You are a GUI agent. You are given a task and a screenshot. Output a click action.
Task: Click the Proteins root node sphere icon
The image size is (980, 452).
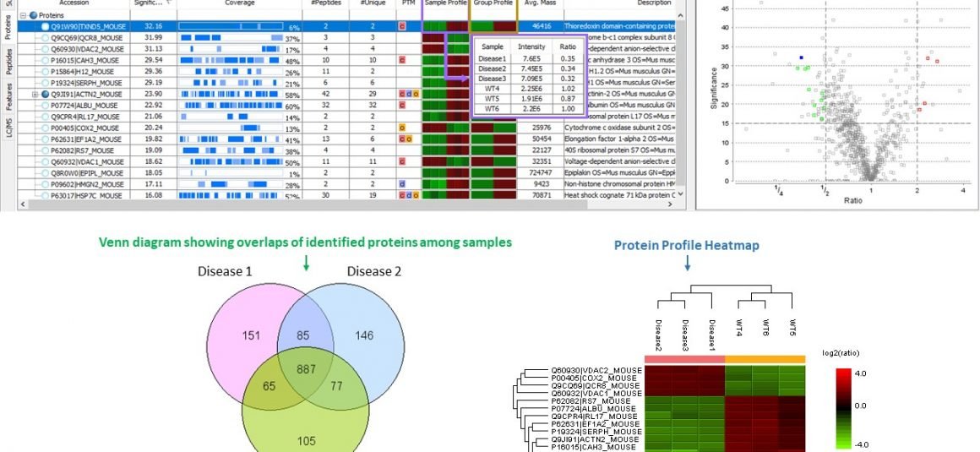33,15
